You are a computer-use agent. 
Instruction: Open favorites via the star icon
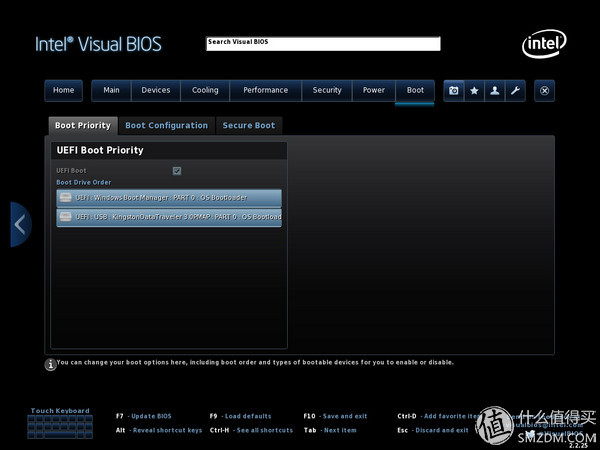[474, 91]
